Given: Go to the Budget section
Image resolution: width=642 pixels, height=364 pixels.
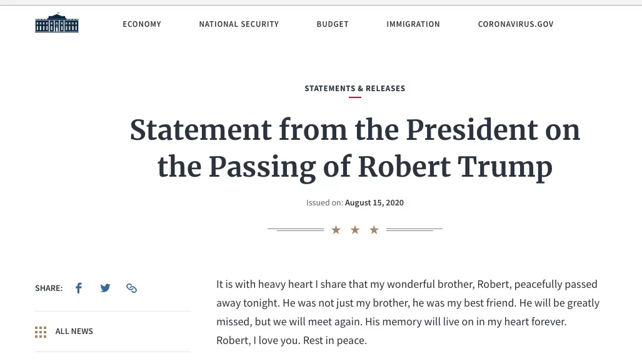Looking at the screenshot, I should [333, 24].
